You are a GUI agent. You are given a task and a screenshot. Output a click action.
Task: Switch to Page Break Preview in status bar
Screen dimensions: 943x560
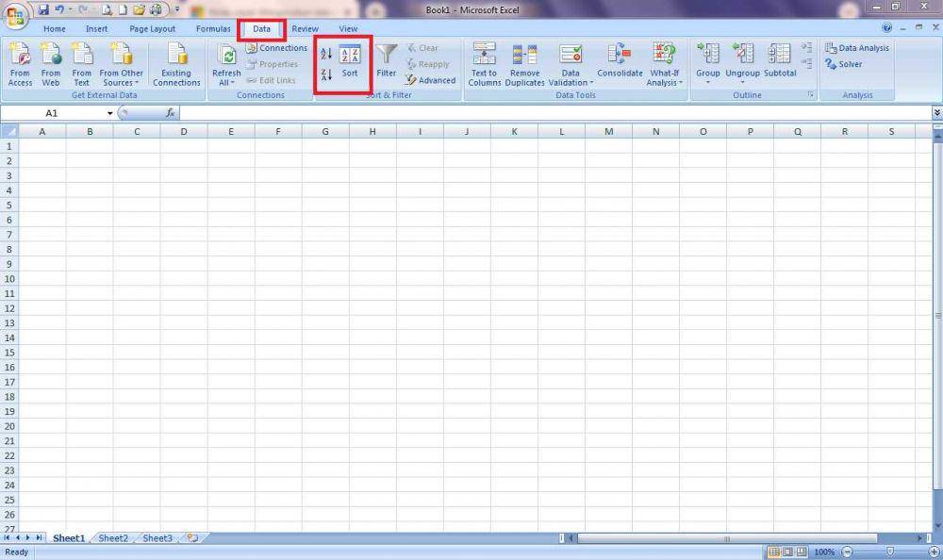(x=801, y=552)
